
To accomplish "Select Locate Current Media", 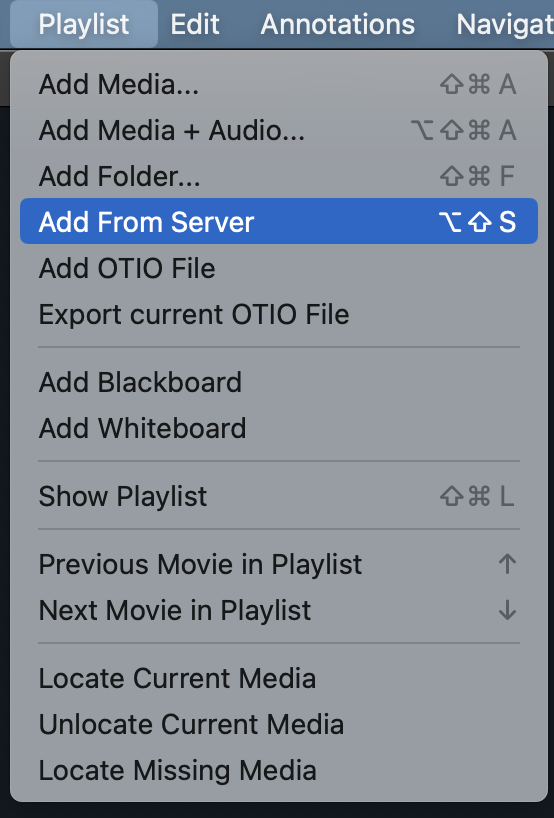I will tap(279, 678).
